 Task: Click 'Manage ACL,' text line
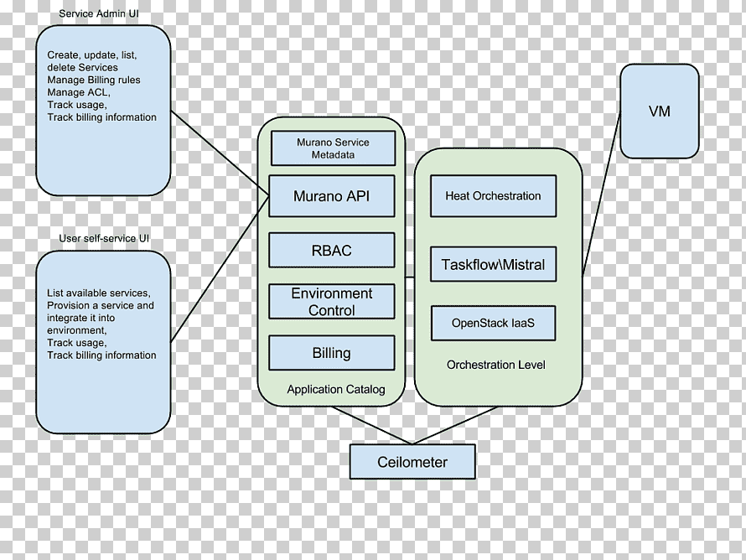79,92
